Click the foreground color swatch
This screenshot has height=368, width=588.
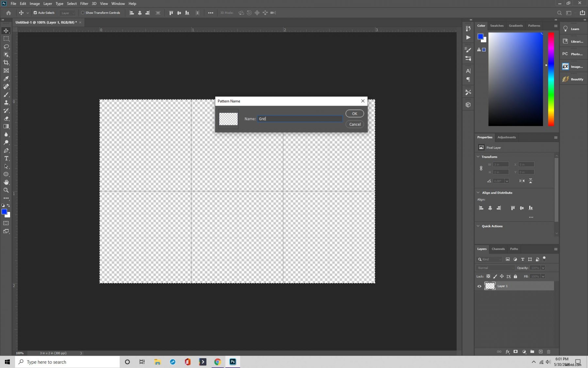(x=5, y=212)
